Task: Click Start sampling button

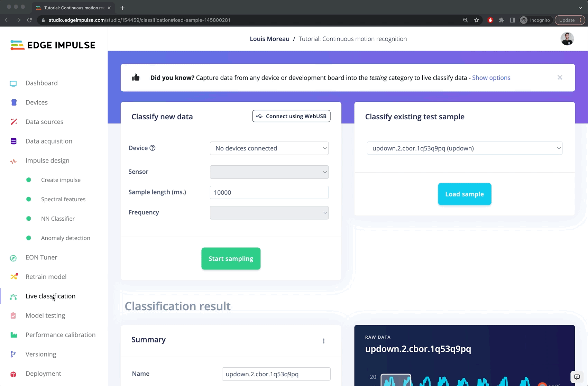Action: tap(231, 258)
